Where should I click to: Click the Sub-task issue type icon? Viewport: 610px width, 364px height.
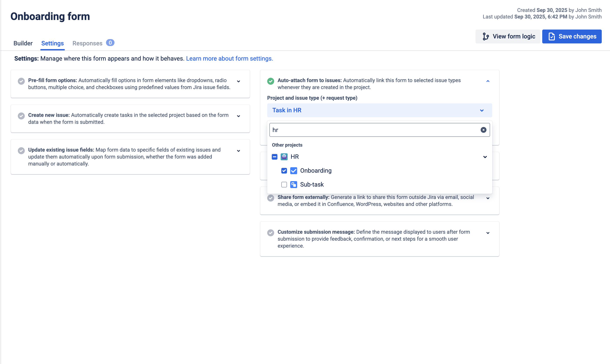pyautogui.click(x=293, y=184)
